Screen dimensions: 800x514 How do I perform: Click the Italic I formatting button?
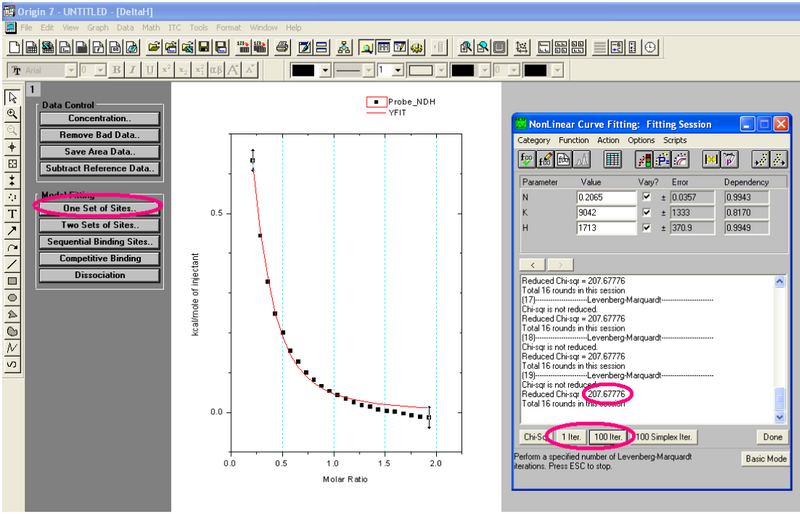133,70
